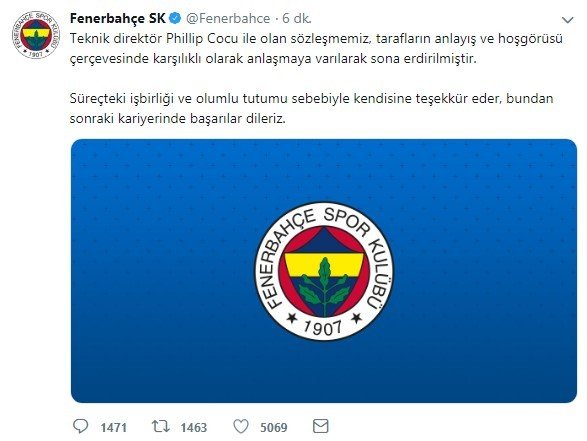The width and height of the screenshot is (587, 441).
Task: Expand the tweet options chevron
Action: tap(568, 19)
